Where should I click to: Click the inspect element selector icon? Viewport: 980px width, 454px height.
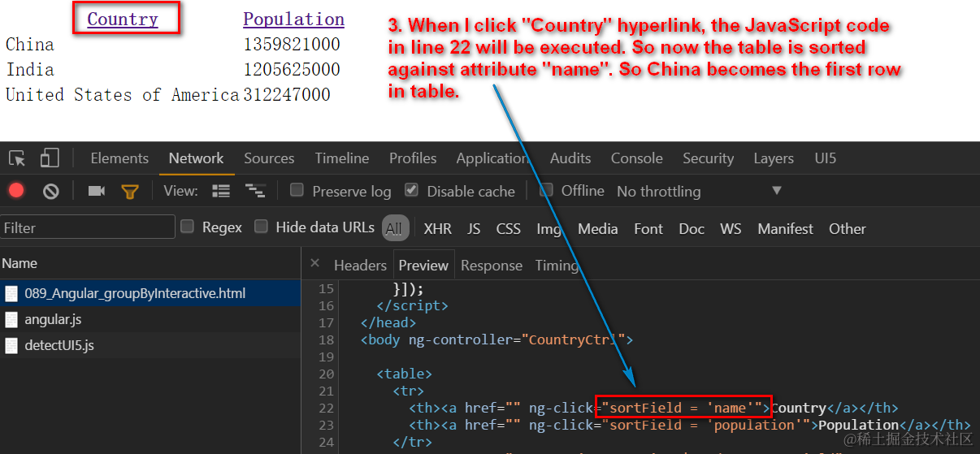coord(17,158)
